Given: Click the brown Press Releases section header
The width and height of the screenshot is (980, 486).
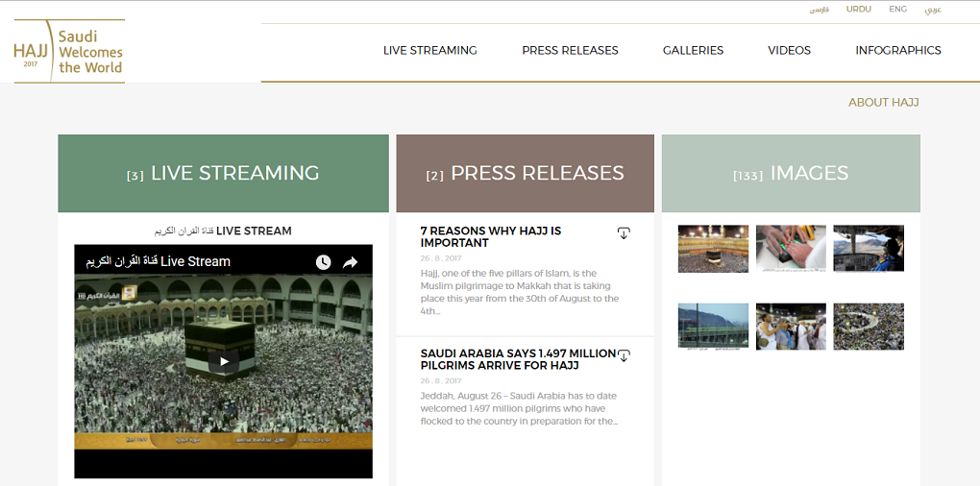Looking at the screenshot, I should (x=525, y=173).
